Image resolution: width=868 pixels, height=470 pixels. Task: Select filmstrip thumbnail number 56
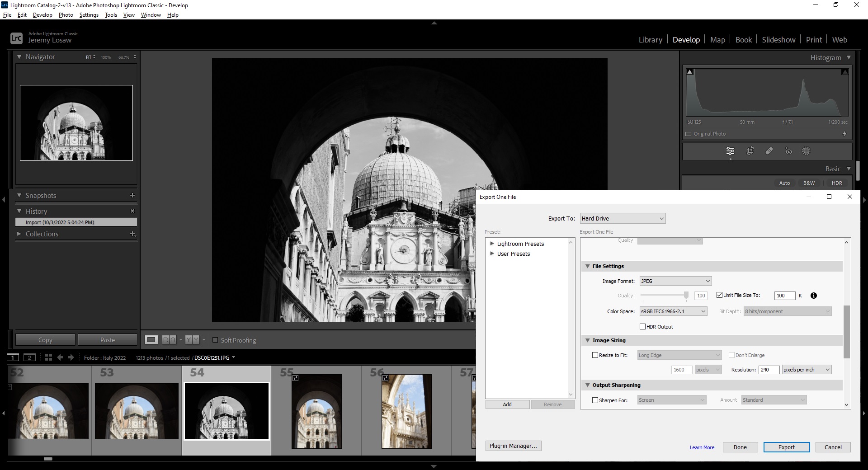pos(406,411)
